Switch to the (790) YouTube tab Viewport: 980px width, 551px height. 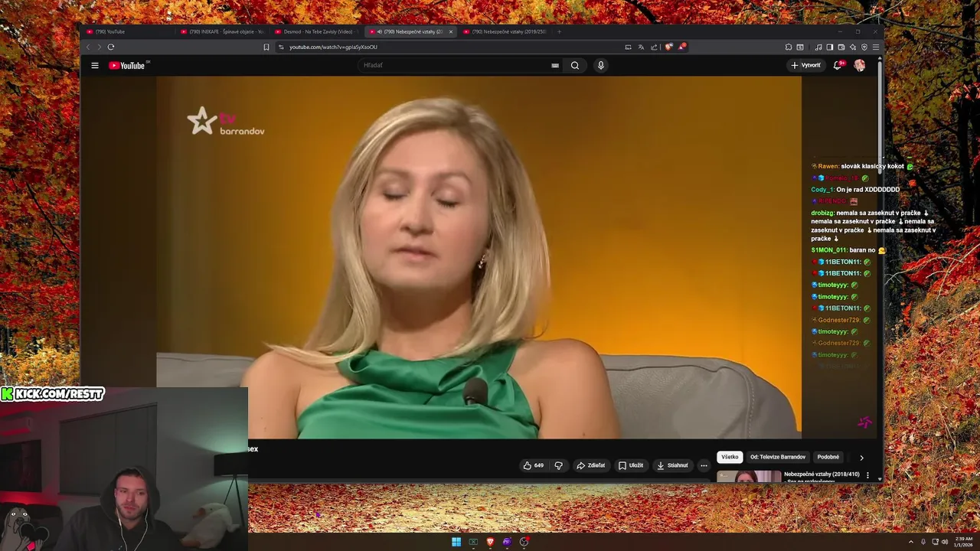(x=126, y=31)
